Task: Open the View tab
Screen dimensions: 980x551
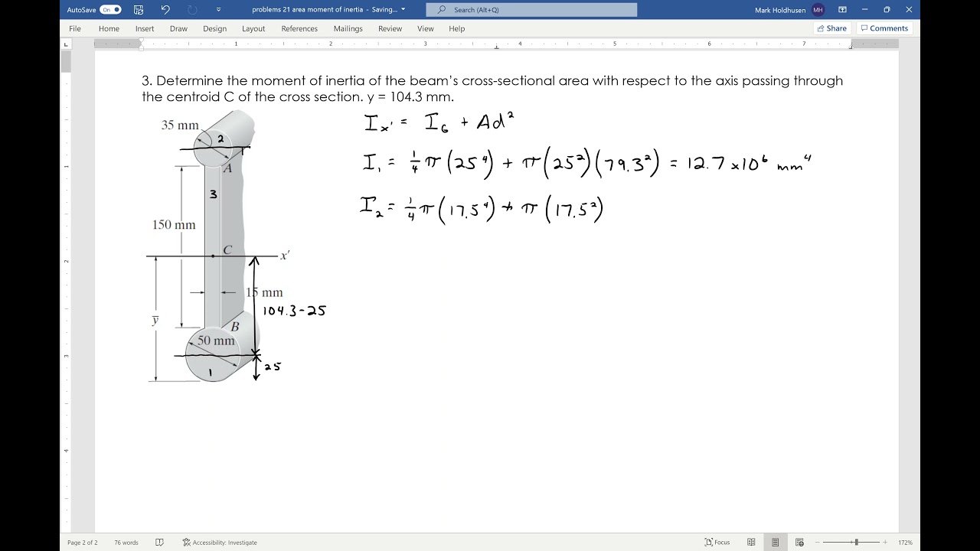Action: pyautogui.click(x=426, y=28)
